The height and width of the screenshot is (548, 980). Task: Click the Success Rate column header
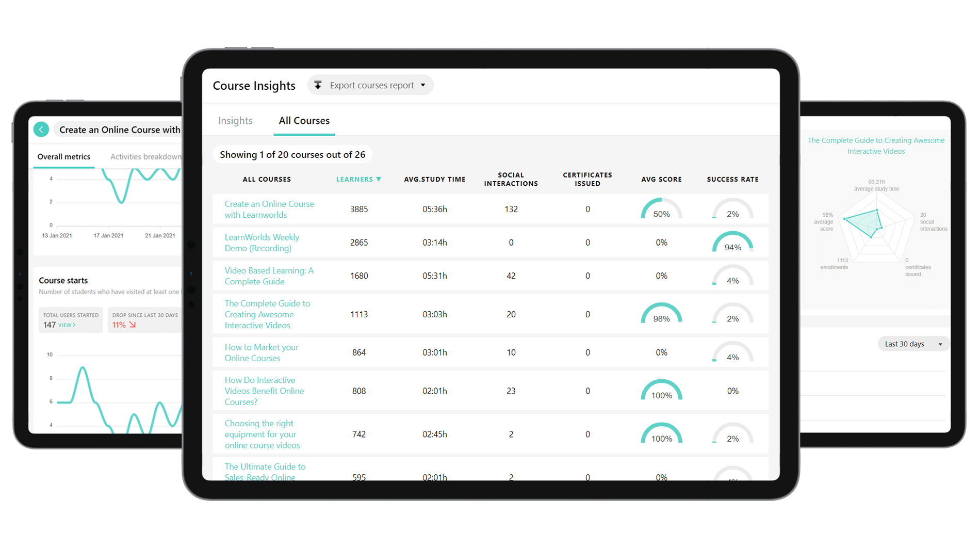pos(732,179)
